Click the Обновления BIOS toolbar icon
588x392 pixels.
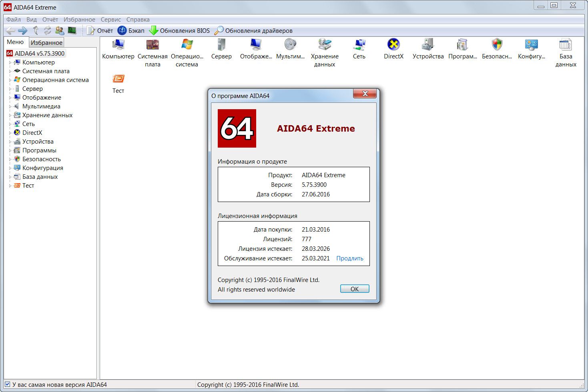coord(154,31)
